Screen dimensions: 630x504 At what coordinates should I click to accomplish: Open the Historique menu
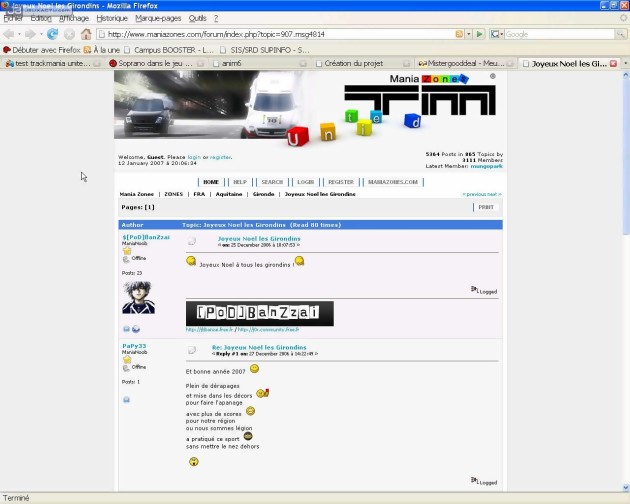click(x=112, y=18)
